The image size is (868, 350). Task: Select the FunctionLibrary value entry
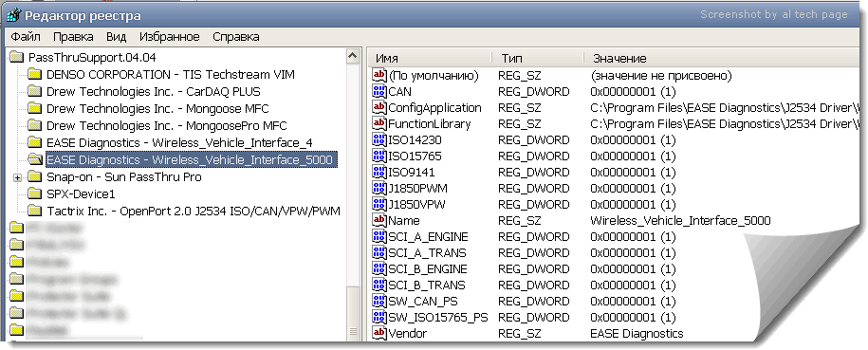click(615, 123)
